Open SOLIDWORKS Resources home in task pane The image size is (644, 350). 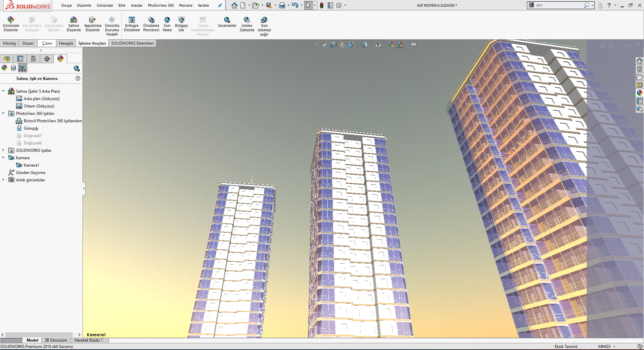point(640,61)
